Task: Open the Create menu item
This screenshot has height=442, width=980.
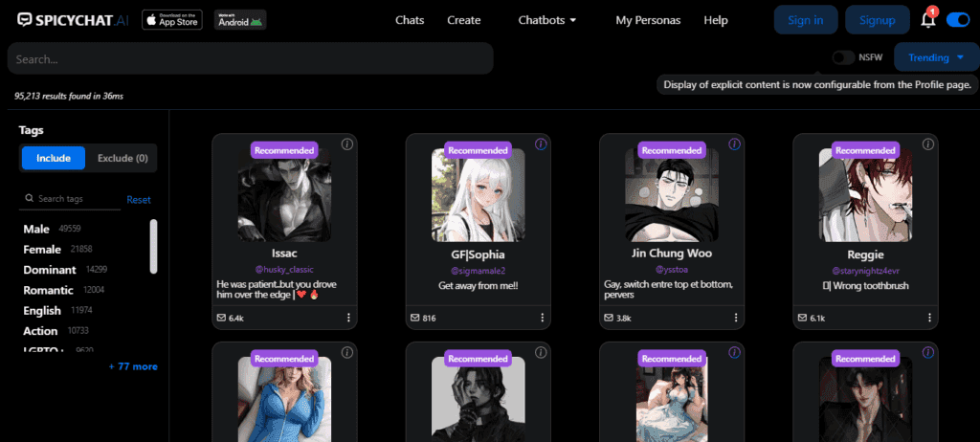Action: point(464,20)
